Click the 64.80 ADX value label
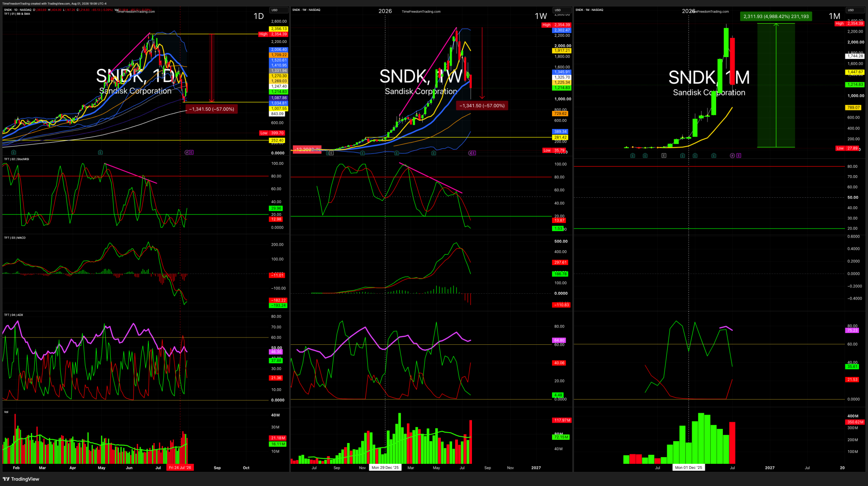 [559, 340]
